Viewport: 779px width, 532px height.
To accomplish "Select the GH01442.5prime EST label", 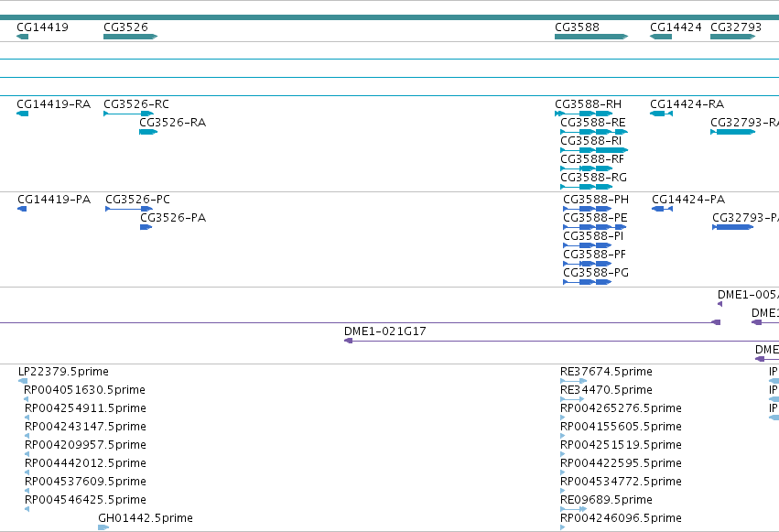I will pos(145,518).
